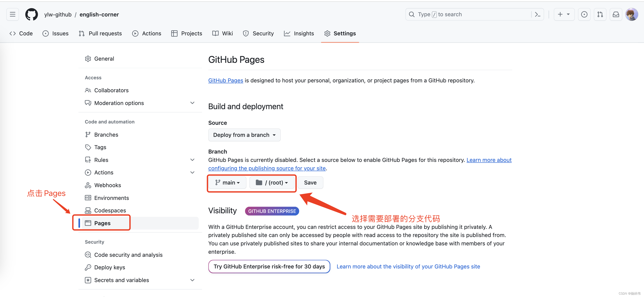Switch to the Issues tab
This screenshot has width=644, height=297.
click(x=56, y=33)
